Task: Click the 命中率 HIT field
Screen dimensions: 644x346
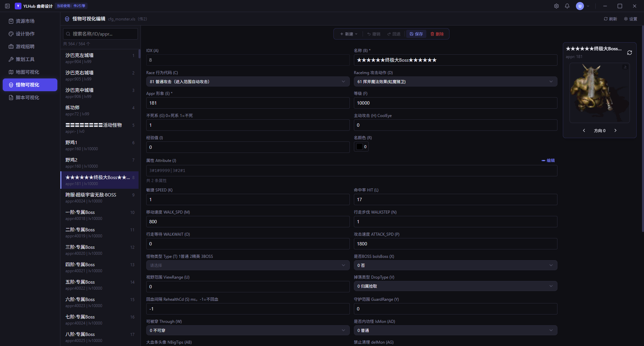Action: click(455, 199)
